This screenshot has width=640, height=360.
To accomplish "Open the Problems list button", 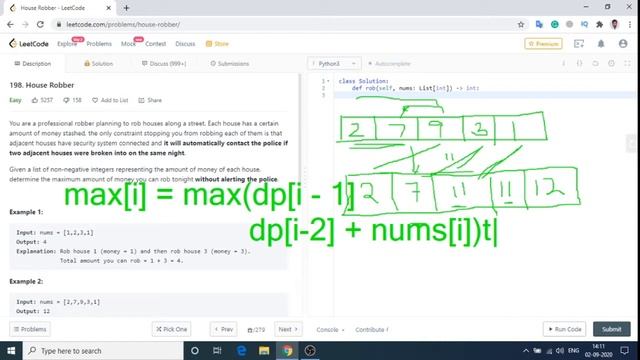I will (30, 329).
